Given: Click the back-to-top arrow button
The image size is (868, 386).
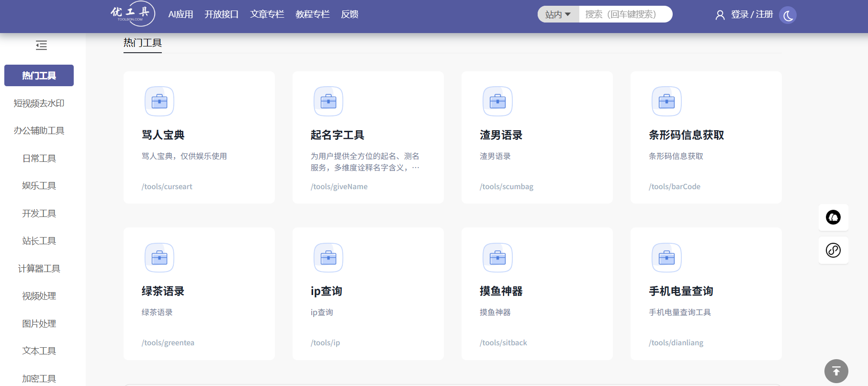Looking at the screenshot, I should pos(836,371).
